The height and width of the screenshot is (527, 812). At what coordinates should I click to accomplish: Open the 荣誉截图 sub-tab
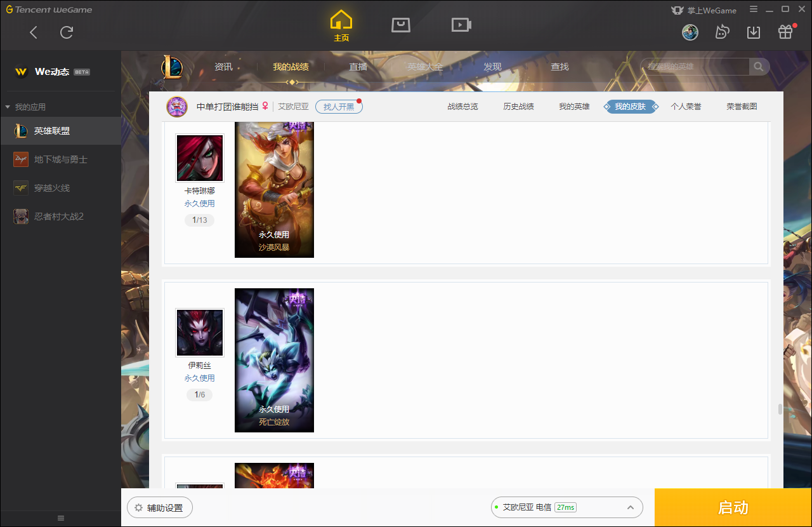click(742, 107)
